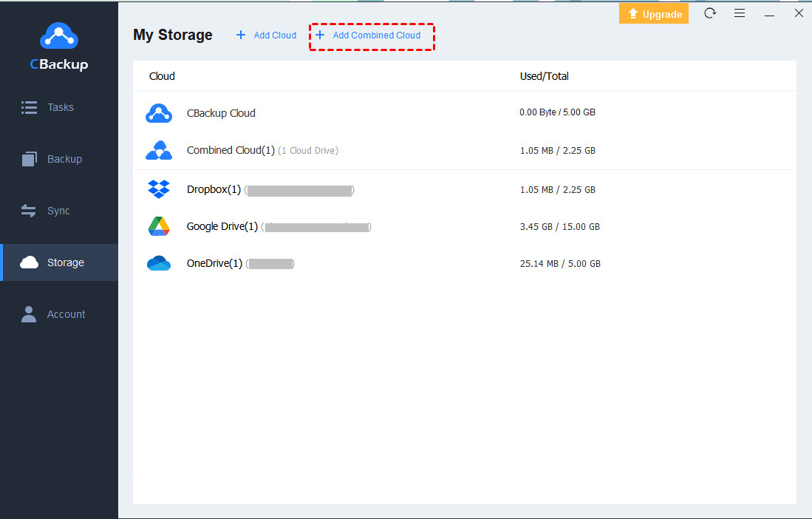Open the Account person icon
812x519 pixels.
[29, 314]
